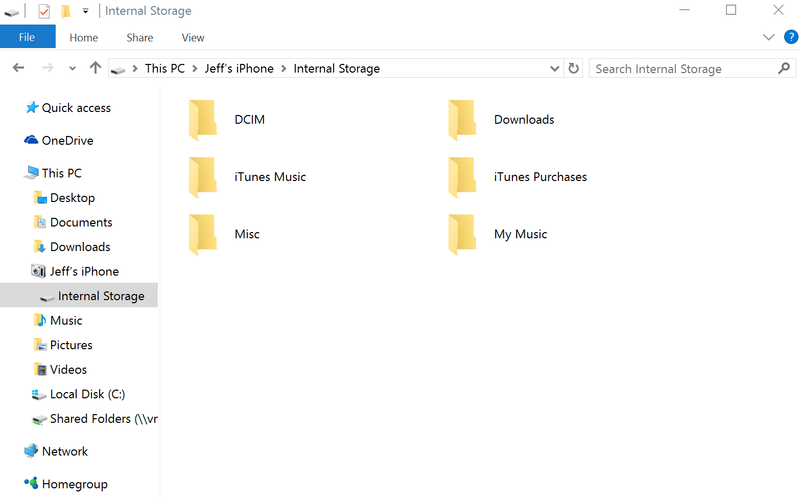
Task: Click the Network icon in sidebar
Action: pos(31,451)
